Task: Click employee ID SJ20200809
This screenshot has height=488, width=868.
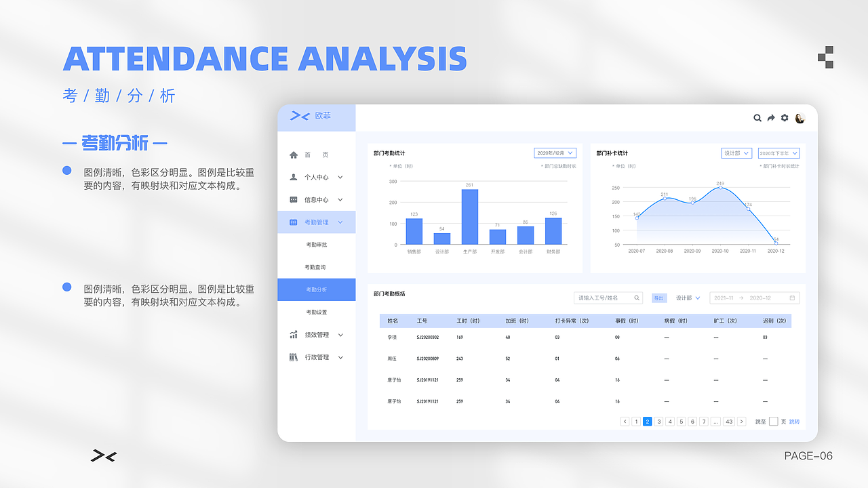Action: click(427, 359)
